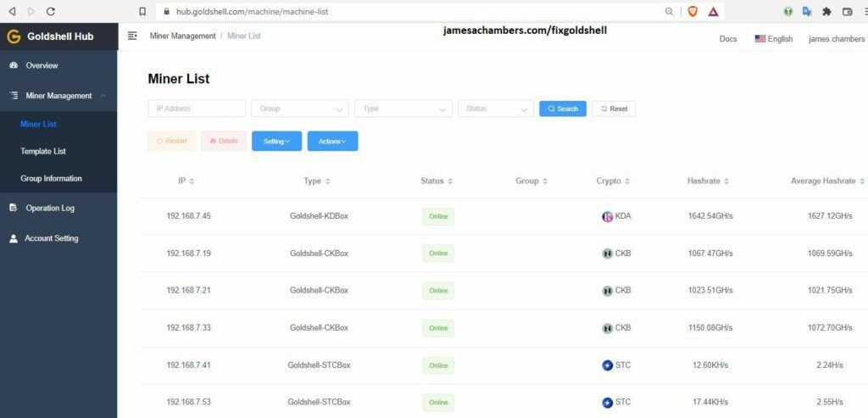Reload the page with refresh icon

[50, 11]
